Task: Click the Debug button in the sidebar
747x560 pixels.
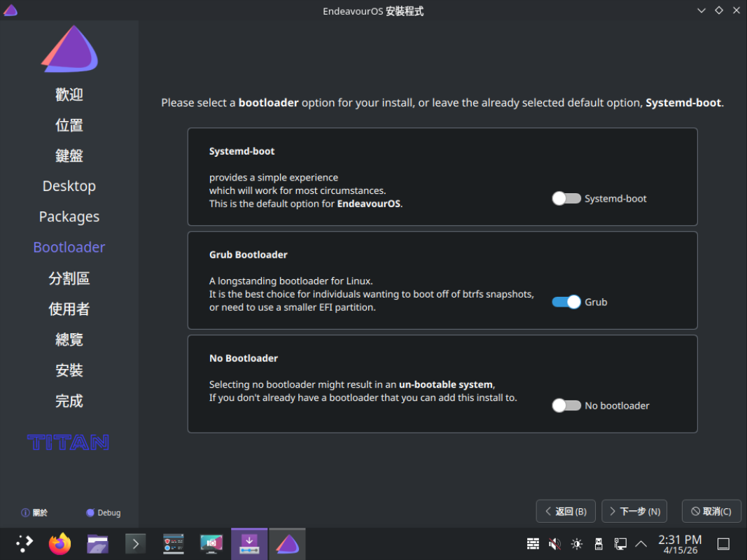Action: click(x=103, y=513)
